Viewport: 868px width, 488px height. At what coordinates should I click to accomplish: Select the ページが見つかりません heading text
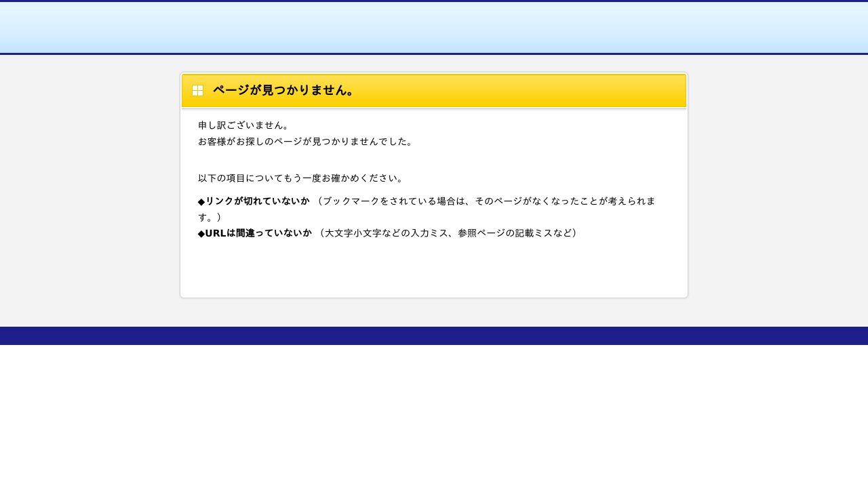(283, 90)
